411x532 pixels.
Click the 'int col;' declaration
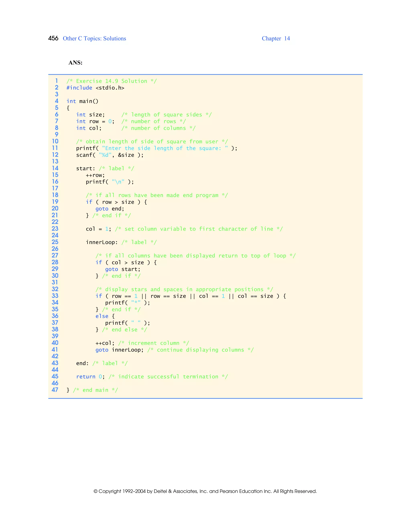(x=89, y=128)
